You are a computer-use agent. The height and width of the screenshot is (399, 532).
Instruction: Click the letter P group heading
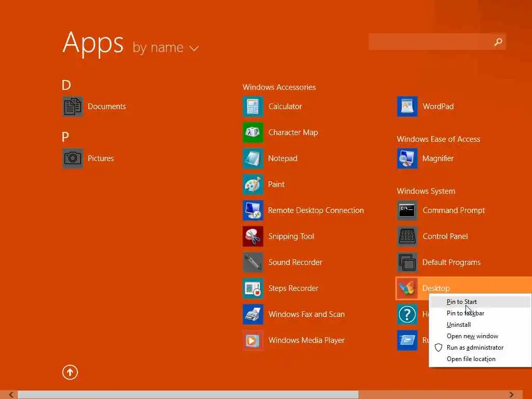click(65, 137)
